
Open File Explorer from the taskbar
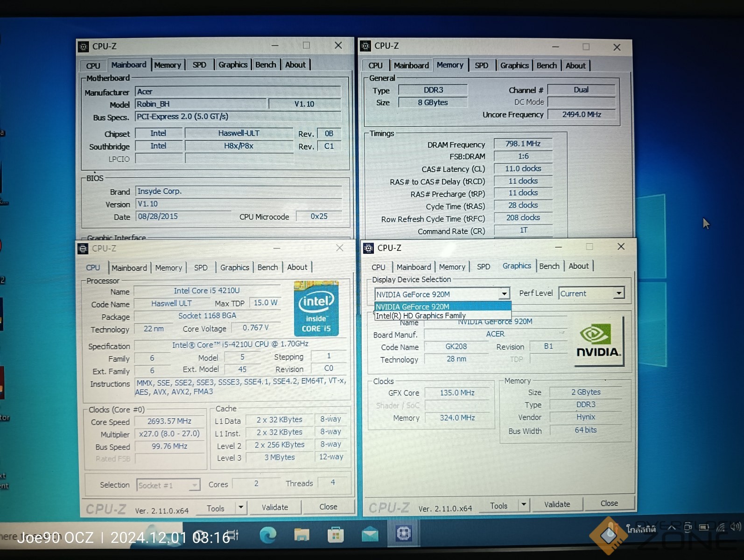click(302, 535)
